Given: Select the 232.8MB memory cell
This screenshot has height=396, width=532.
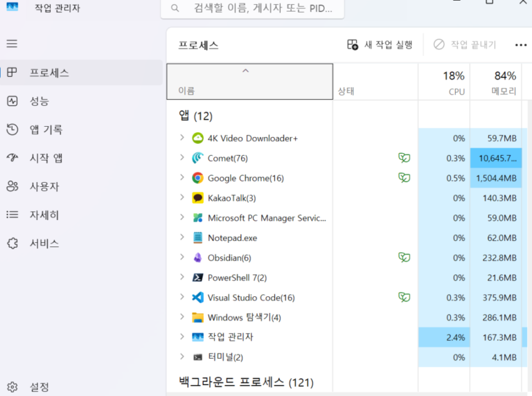Looking at the screenshot, I should coord(496,258).
